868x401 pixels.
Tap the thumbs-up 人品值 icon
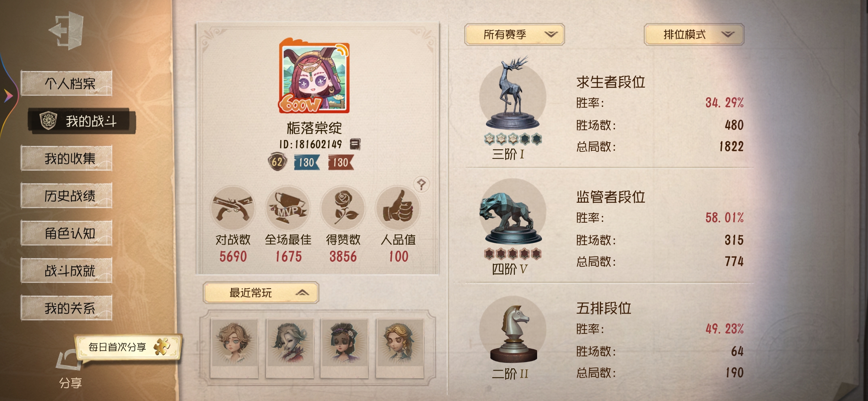coord(398,208)
